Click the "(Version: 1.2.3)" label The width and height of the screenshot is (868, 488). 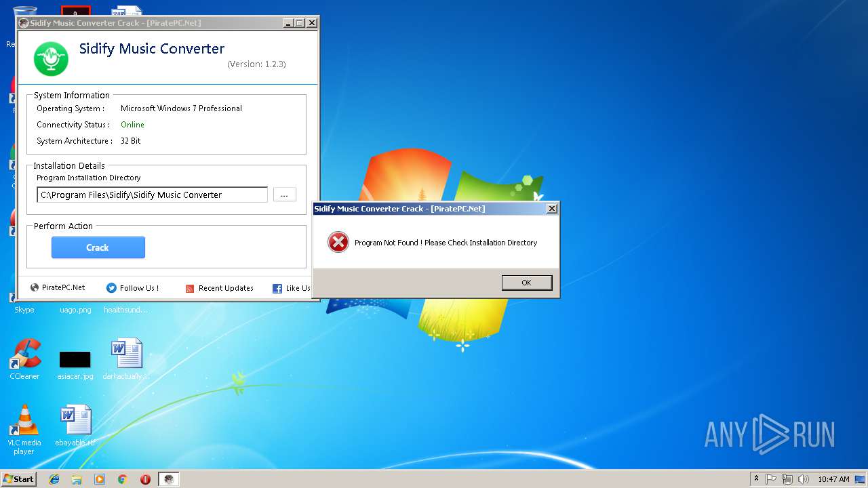point(256,64)
